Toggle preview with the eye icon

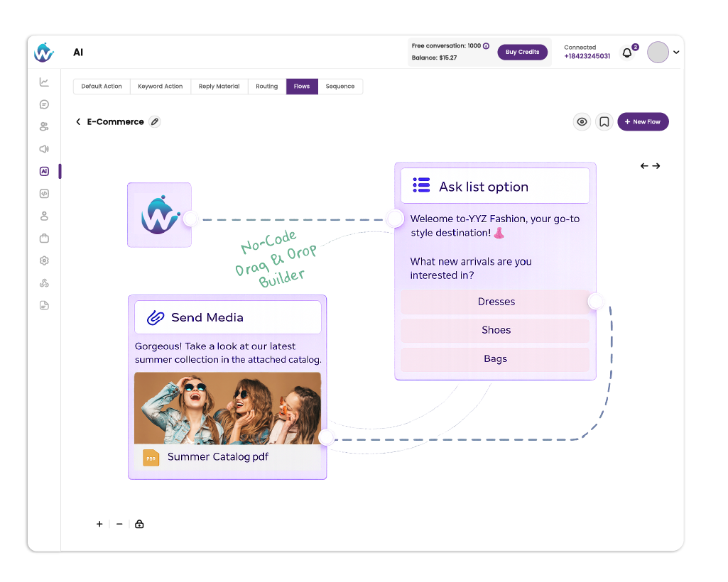click(x=582, y=121)
